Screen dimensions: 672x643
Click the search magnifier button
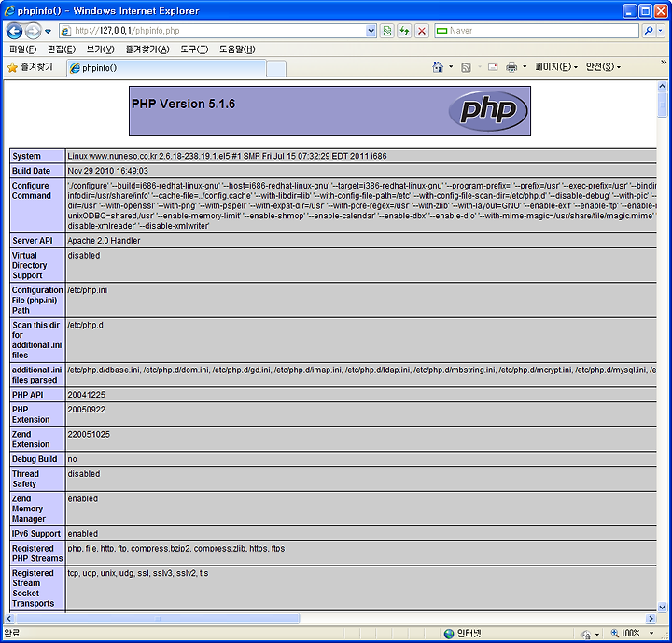pos(650,31)
